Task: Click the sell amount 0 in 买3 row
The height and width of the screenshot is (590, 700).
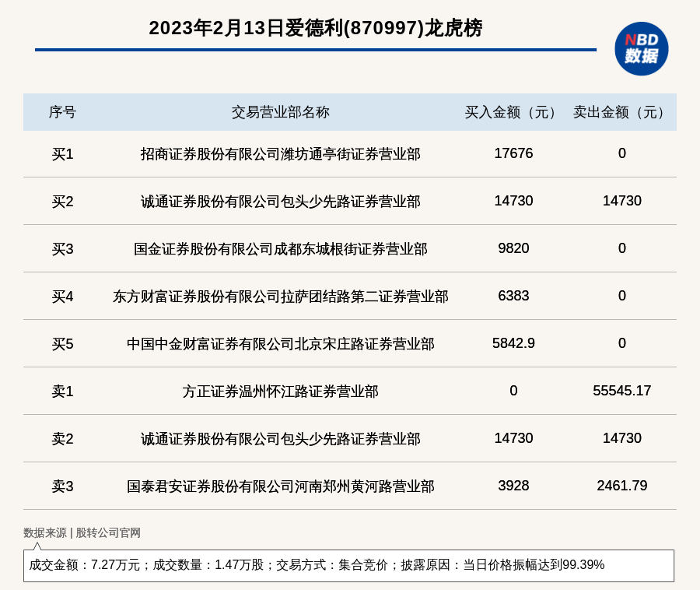Action: [622, 248]
